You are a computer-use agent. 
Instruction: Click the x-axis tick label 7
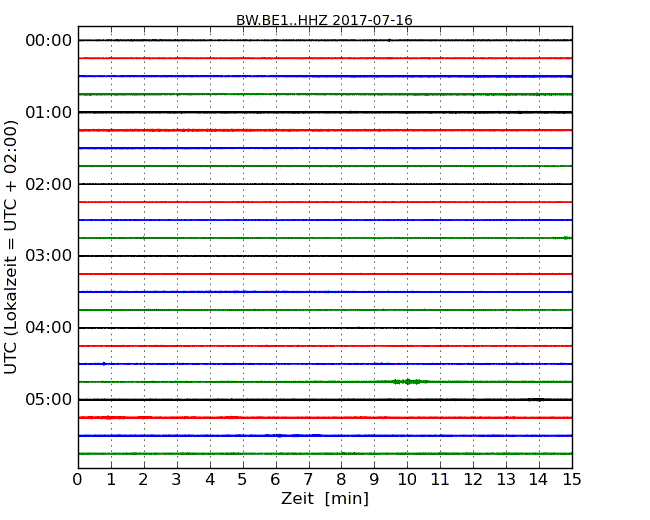[308, 480]
